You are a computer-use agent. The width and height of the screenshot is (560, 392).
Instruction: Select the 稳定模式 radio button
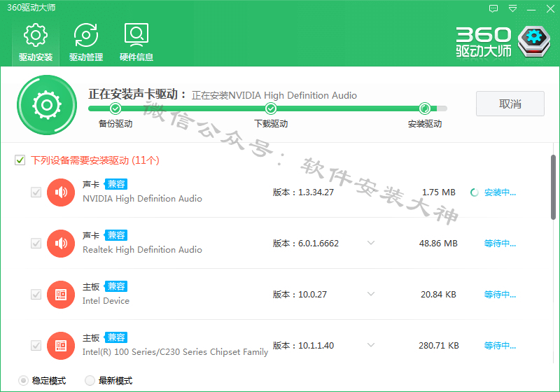coord(23,381)
